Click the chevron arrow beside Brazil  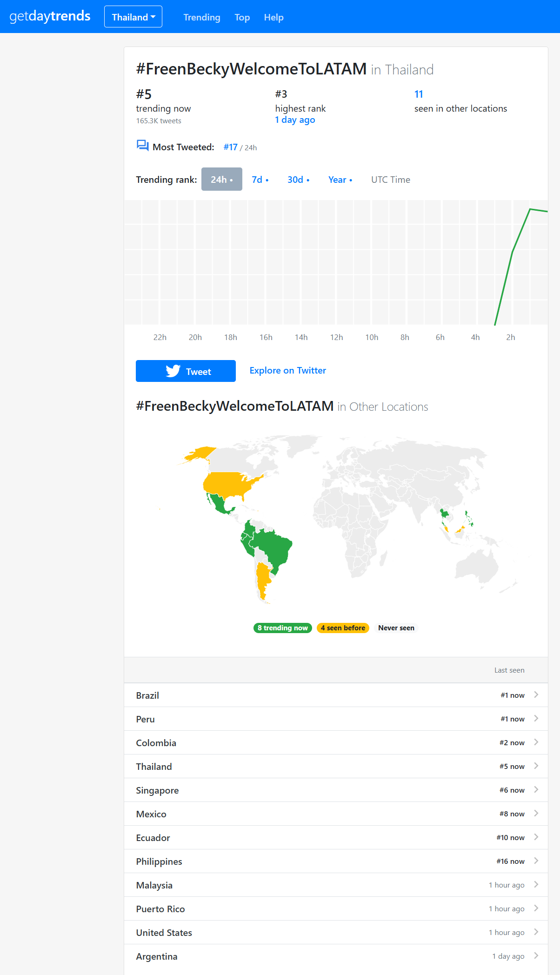coord(536,695)
